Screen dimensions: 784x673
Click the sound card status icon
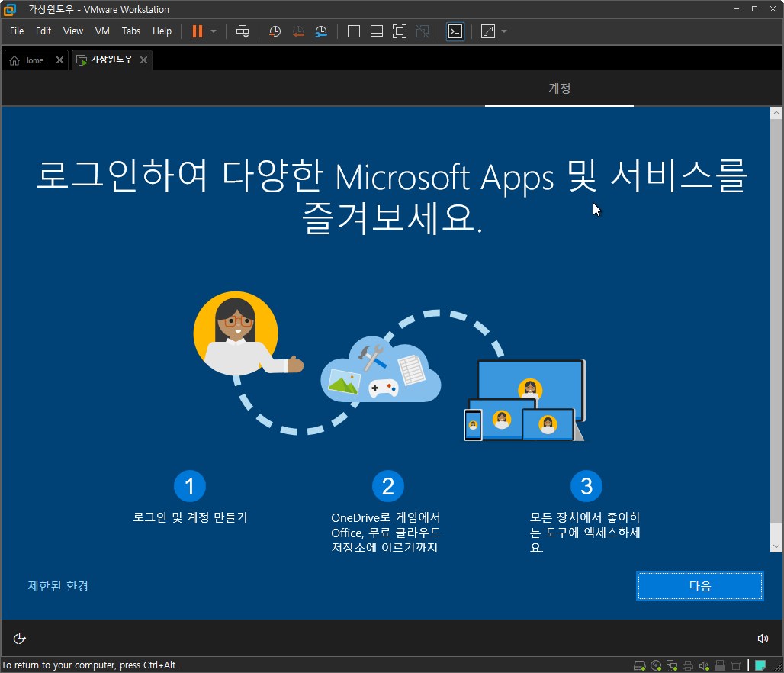pyautogui.click(x=704, y=665)
